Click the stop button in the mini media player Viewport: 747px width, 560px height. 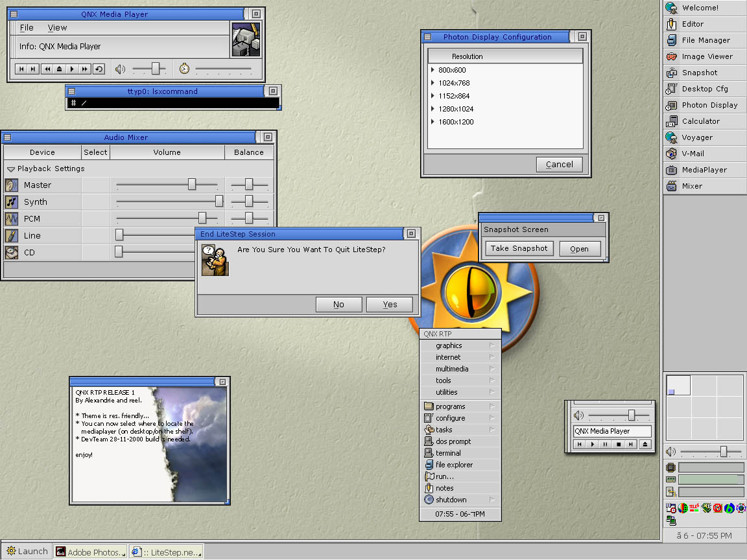(x=619, y=444)
